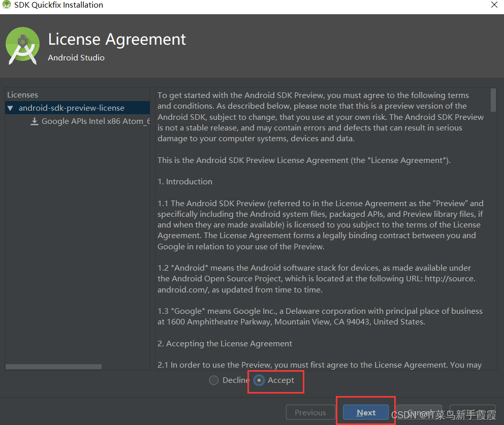Click the Next button
This screenshot has height=425, width=504.
pos(366,412)
